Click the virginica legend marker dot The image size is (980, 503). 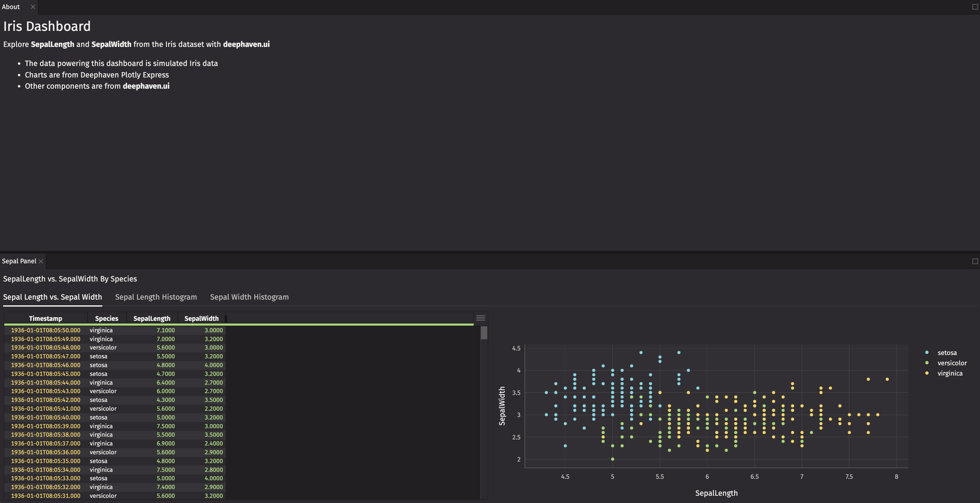[927, 373]
